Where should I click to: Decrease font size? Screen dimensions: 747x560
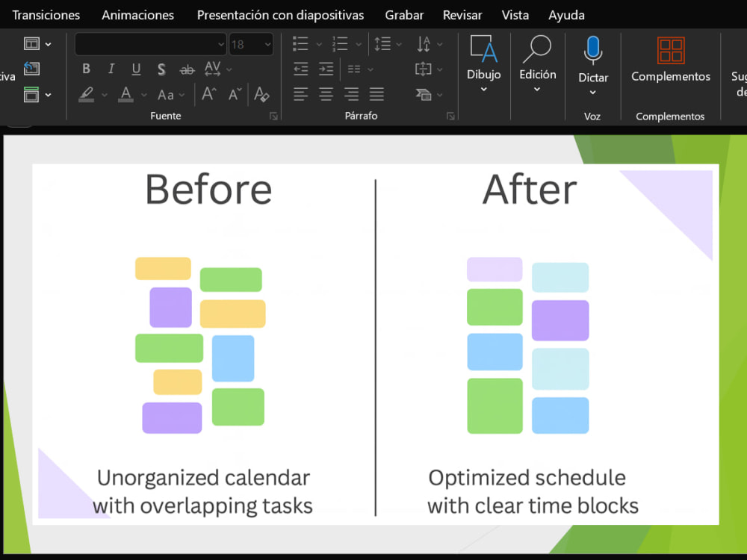pos(235,94)
